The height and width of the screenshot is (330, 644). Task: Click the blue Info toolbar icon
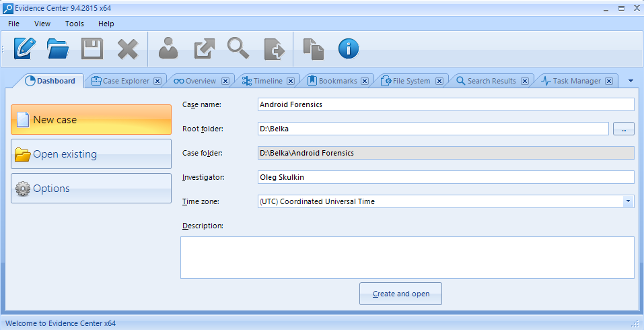[x=349, y=48]
